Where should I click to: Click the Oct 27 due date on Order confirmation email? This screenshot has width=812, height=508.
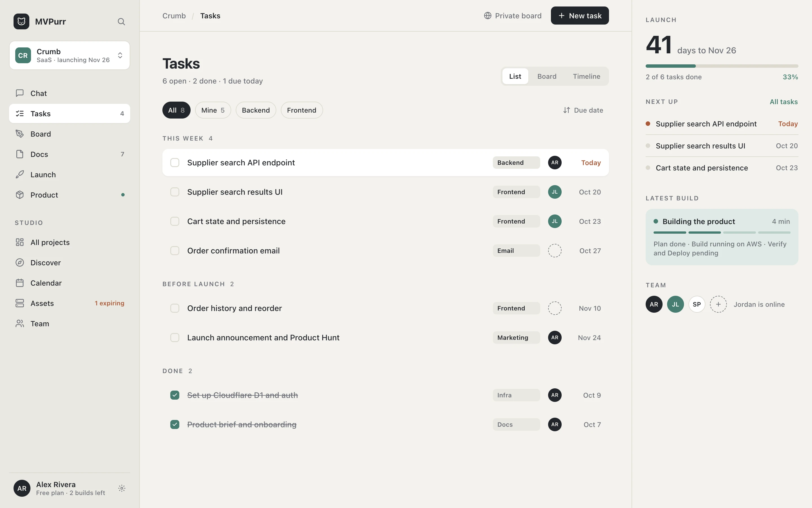pos(590,251)
